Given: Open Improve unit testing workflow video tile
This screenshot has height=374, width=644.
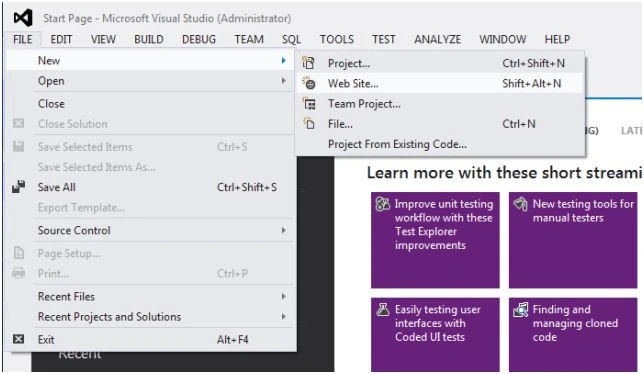Looking at the screenshot, I should pos(435,240).
